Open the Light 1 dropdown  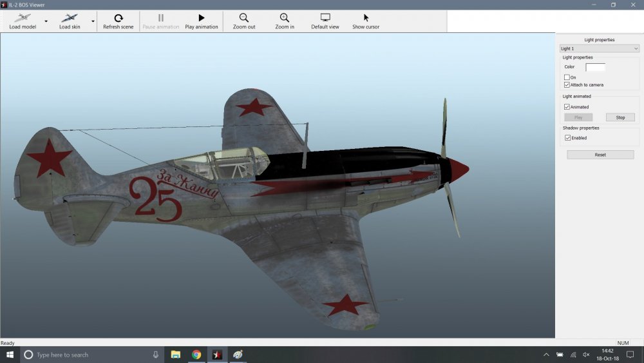pos(599,48)
